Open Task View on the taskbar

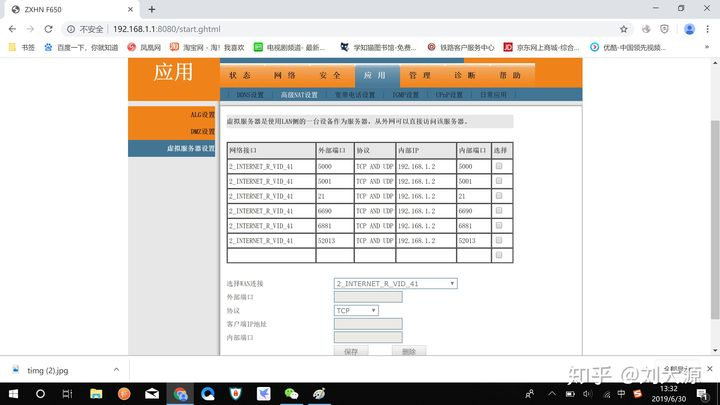pyautogui.click(x=68, y=394)
